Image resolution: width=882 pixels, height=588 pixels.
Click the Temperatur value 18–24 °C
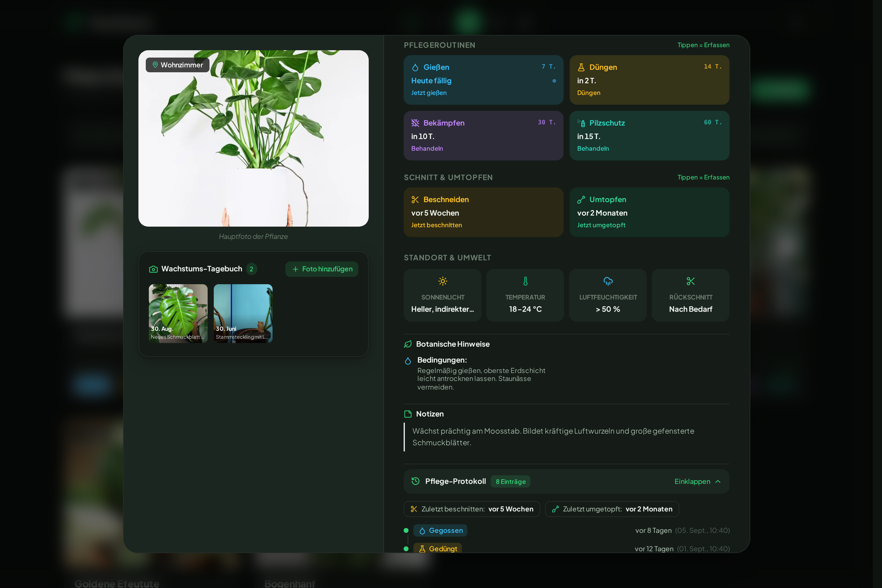(x=526, y=309)
